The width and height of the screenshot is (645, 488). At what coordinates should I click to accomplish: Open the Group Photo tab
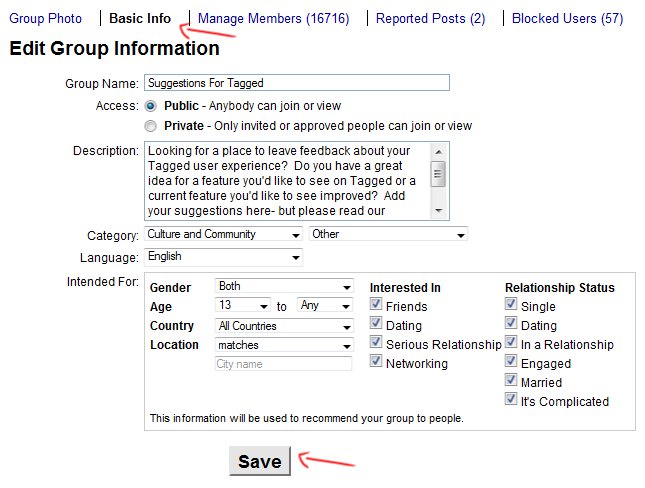tap(45, 19)
